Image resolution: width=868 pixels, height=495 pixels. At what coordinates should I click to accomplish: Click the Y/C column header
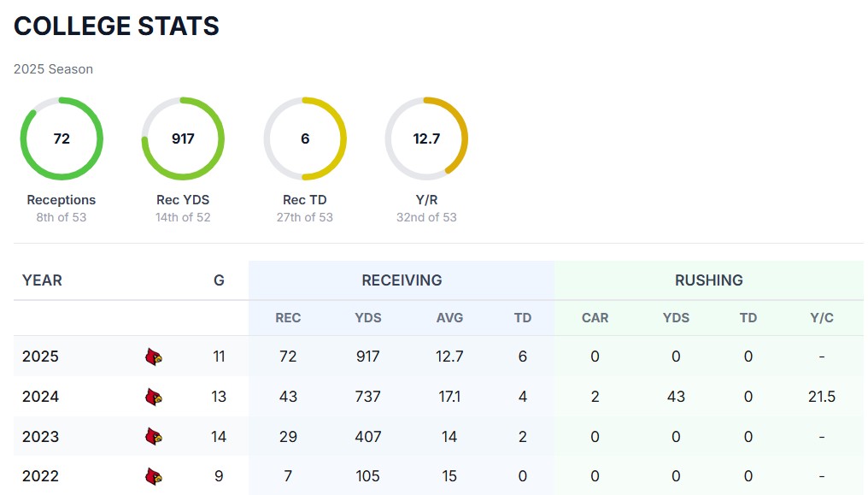click(x=822, y=317)
